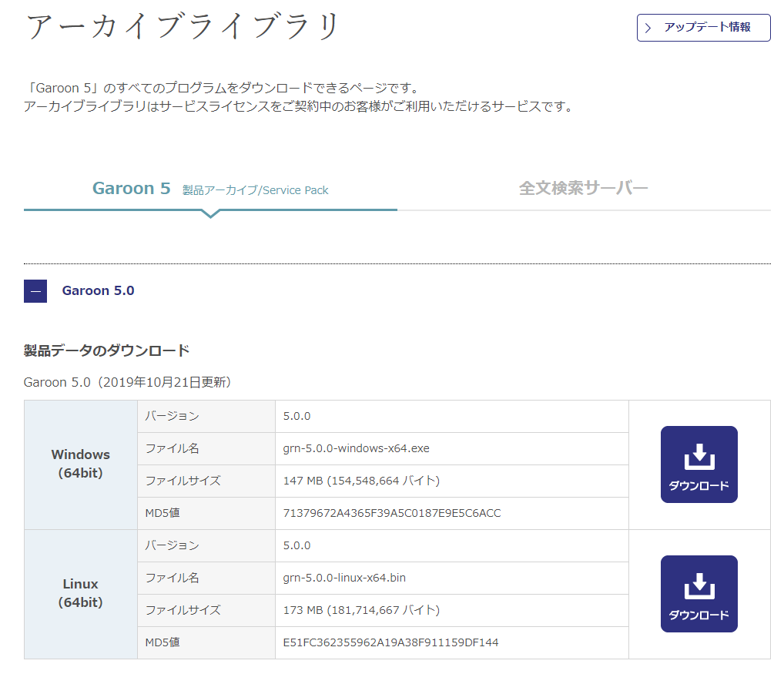Click file size 147 MB cell
Viewport: 784px width, 674px height.
[452, 481]
